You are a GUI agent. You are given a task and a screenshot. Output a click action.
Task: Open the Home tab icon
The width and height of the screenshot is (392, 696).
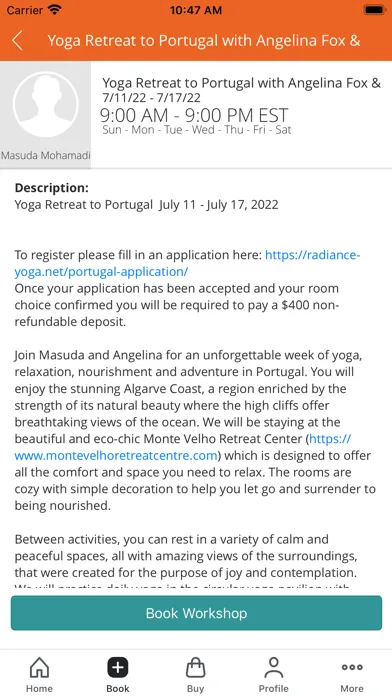(x=39, y=668)
